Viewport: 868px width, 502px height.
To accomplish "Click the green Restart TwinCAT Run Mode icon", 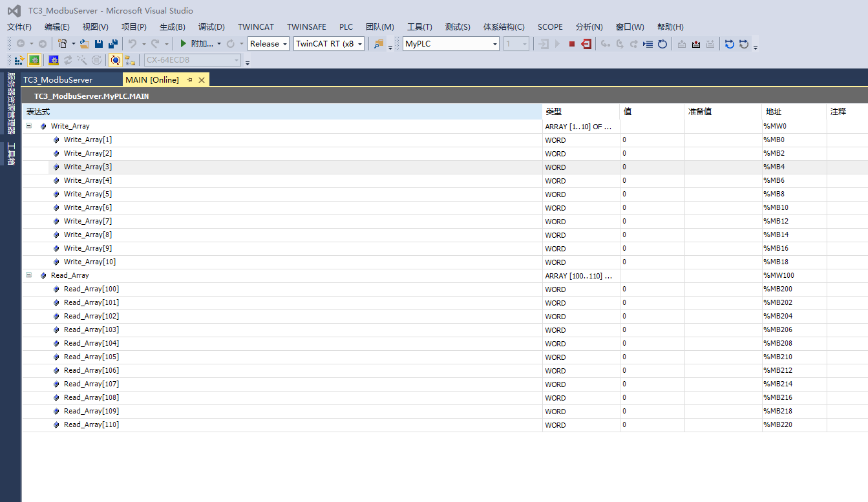I will point(34,60).
